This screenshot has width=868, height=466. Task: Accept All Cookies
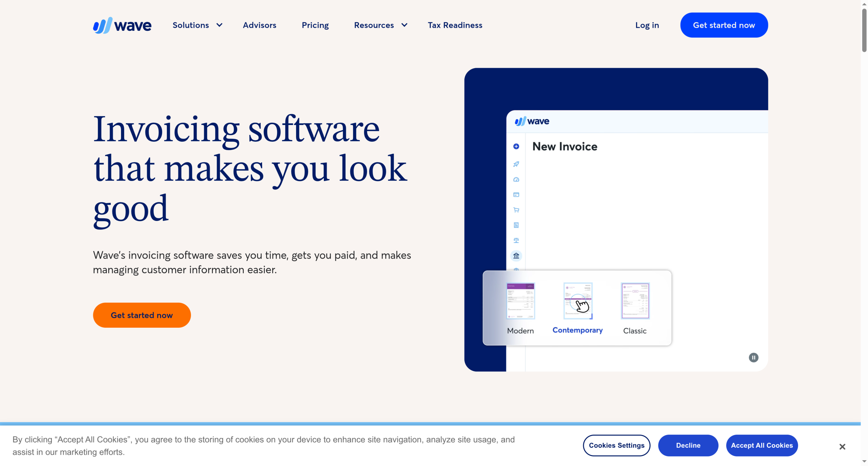point(762,445)
